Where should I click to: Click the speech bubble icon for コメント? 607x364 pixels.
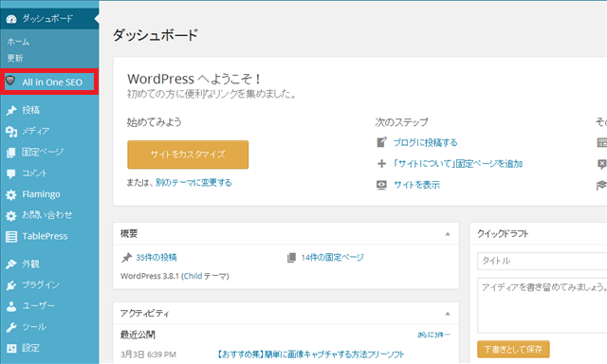[11, 173]
